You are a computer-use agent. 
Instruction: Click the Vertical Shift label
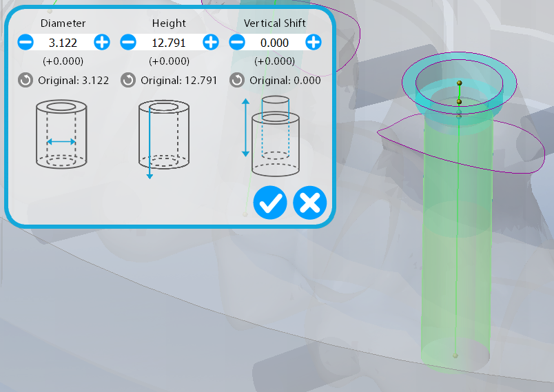tap(274, 23)
